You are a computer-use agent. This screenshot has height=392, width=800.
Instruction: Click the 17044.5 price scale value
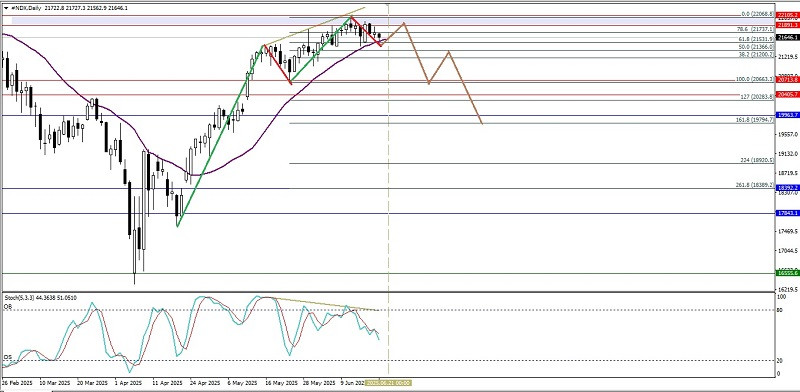pyautogui.click(x=787, y=251)
